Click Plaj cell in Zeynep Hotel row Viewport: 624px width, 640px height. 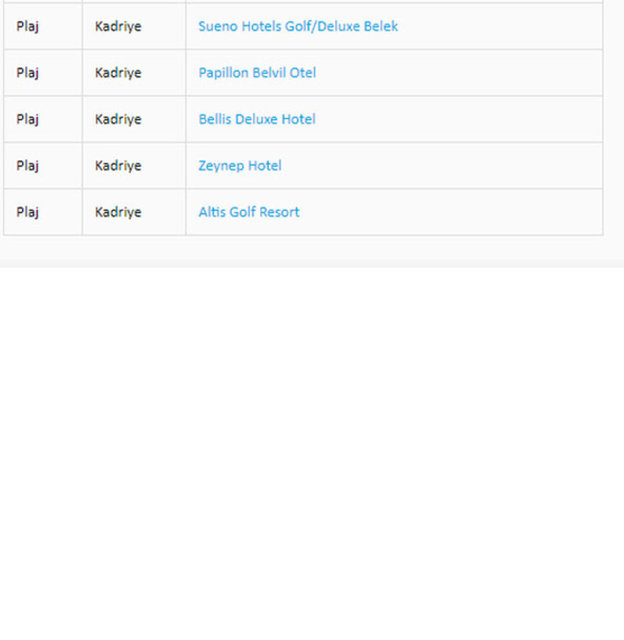(x=28, y=166)
